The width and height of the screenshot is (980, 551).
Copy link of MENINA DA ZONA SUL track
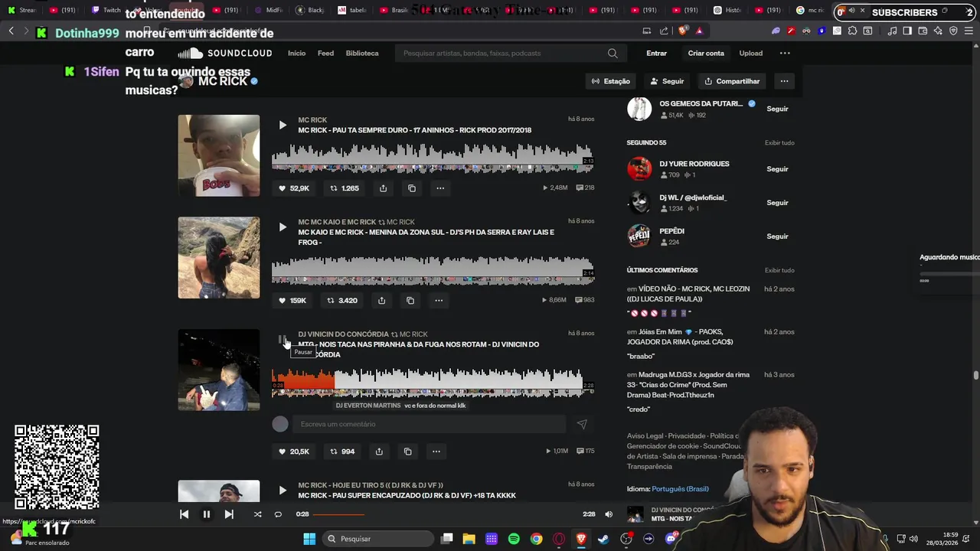(x=410, y=300)
